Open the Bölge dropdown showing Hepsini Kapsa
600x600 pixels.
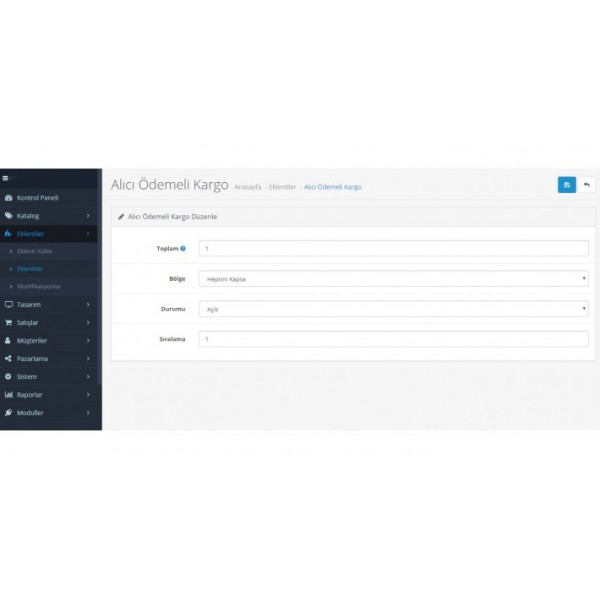[393, 279]
